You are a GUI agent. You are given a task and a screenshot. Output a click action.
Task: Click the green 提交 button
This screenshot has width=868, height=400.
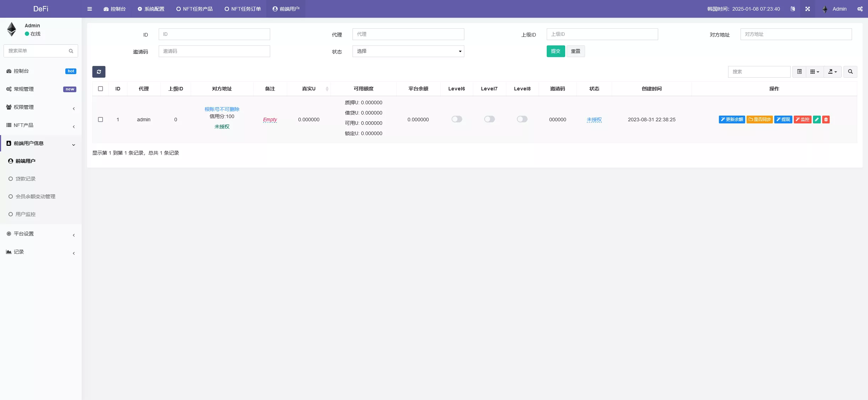[x=555, y=51]
